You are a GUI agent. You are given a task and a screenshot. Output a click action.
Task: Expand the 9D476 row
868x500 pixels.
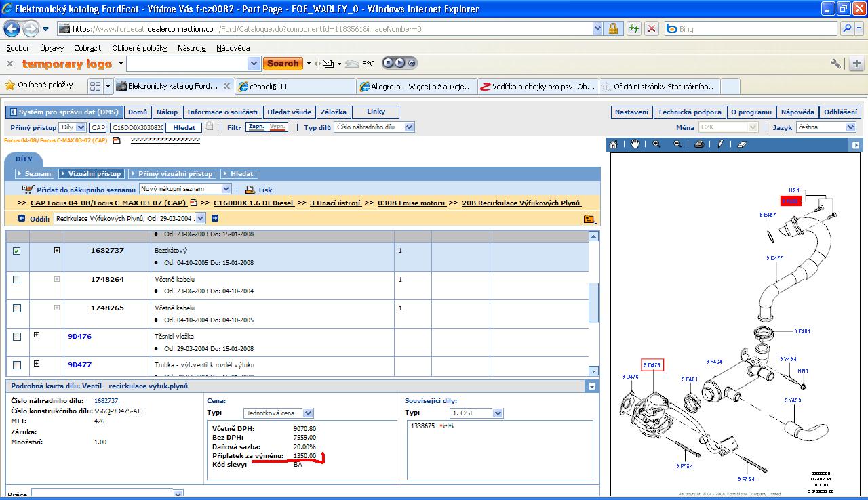click(37, 335)
